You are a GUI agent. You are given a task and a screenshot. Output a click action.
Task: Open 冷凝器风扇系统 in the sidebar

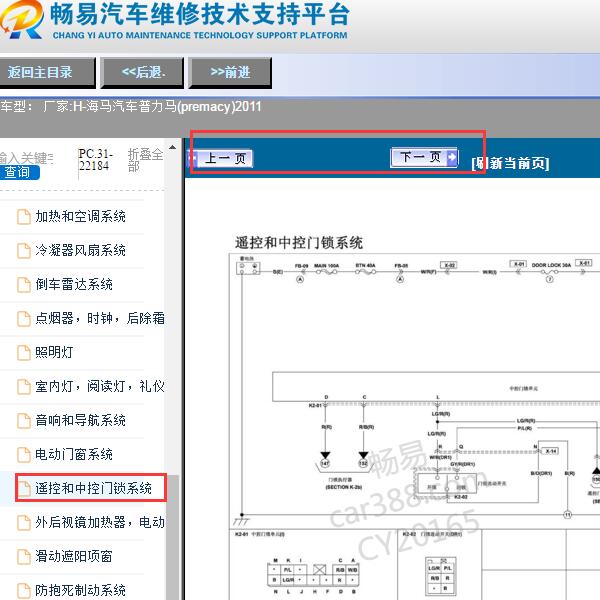tap(80, 251)
